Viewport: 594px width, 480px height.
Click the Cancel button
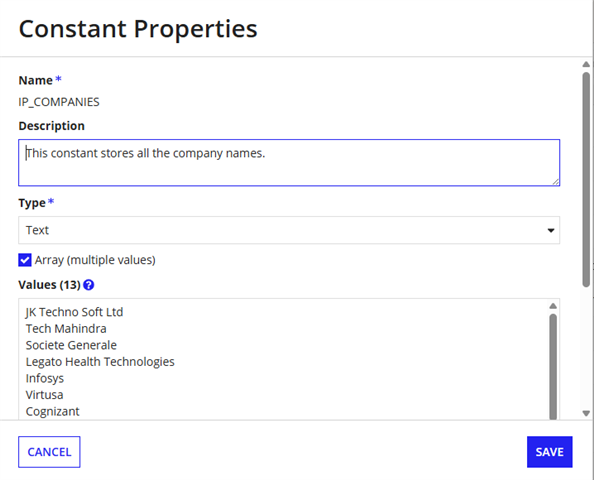49,452
